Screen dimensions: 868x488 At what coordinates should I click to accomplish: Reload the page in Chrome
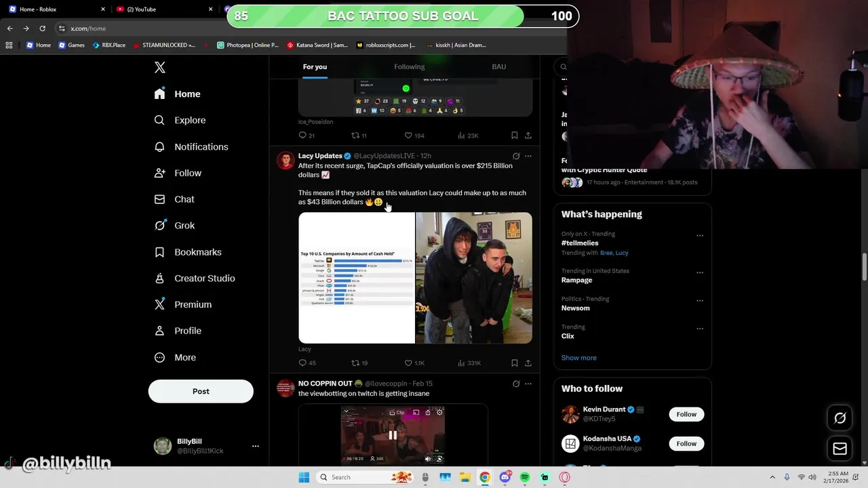[42, 28]
